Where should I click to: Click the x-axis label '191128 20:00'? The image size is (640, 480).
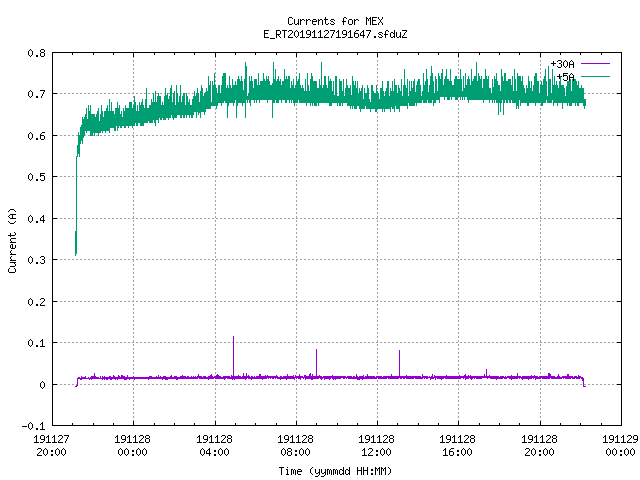click(x=539, y=446)
